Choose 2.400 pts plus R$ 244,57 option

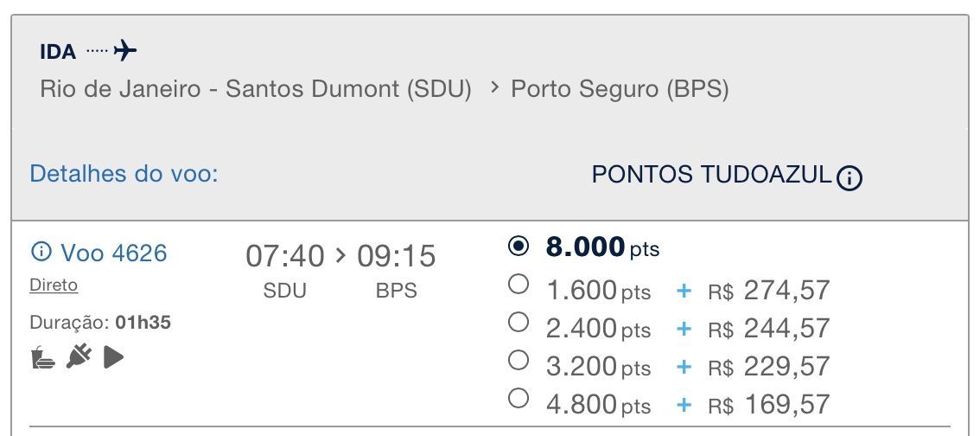[x=519, y=323]
